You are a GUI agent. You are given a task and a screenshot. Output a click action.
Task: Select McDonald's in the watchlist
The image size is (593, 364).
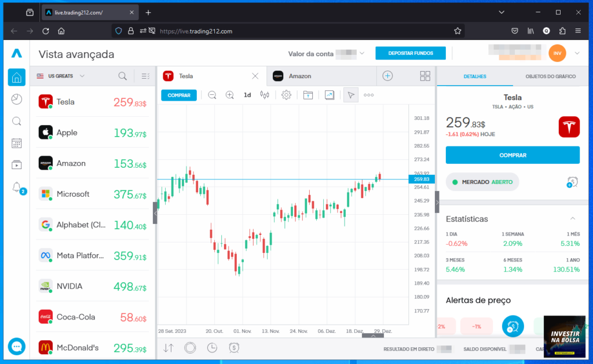tap(92, 347)
